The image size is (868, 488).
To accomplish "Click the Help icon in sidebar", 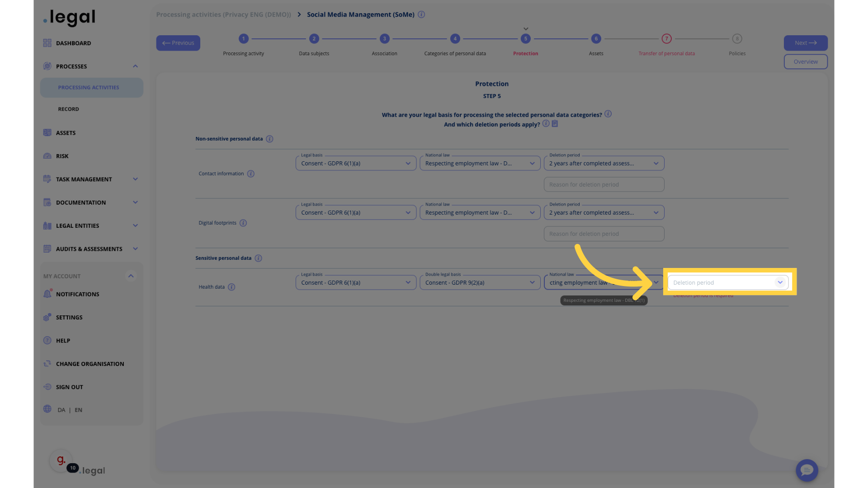I will click(47, 340).
